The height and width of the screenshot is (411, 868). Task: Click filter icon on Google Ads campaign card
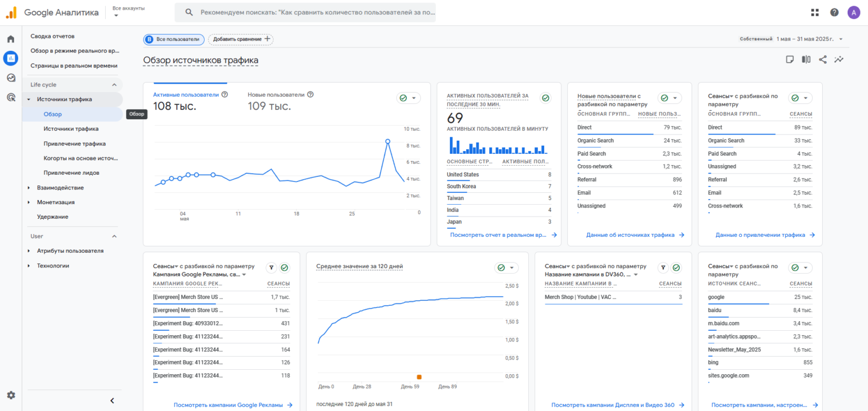tap(271, 268)
